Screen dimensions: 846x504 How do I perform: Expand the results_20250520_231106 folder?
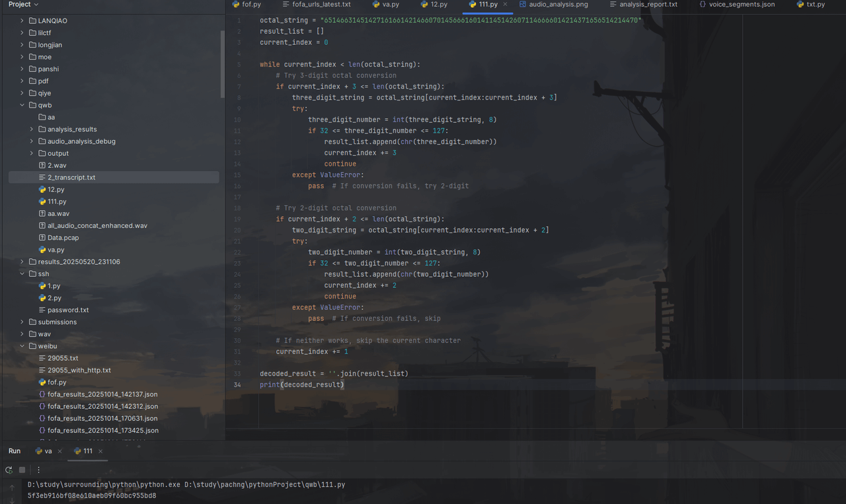click(x=22, y=262)
